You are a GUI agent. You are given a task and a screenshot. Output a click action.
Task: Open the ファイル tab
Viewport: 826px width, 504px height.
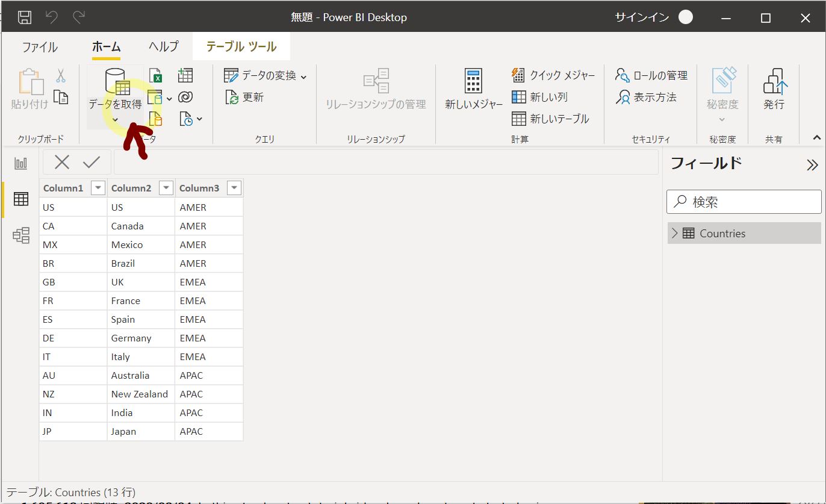tap(40, 47)
